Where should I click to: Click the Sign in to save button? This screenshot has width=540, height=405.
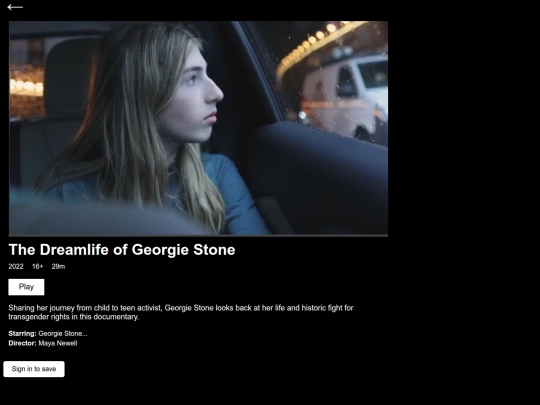[34, 369]
